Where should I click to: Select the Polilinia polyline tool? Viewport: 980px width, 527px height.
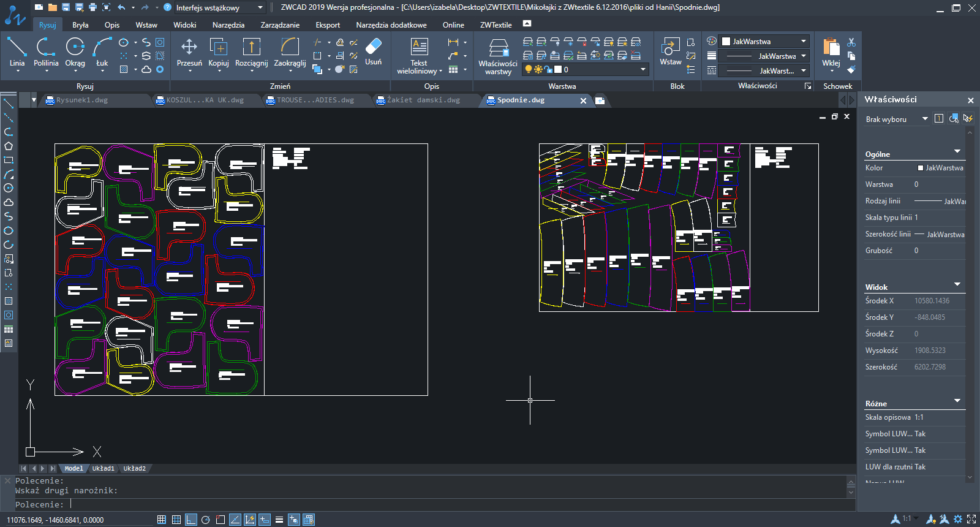pyautogui.click(x=46, y=51)
